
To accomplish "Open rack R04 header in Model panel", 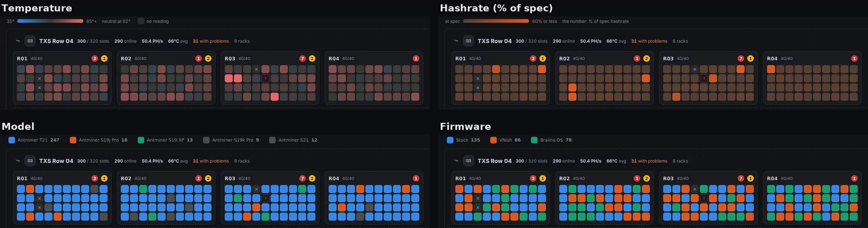I will tap(374, 179).
